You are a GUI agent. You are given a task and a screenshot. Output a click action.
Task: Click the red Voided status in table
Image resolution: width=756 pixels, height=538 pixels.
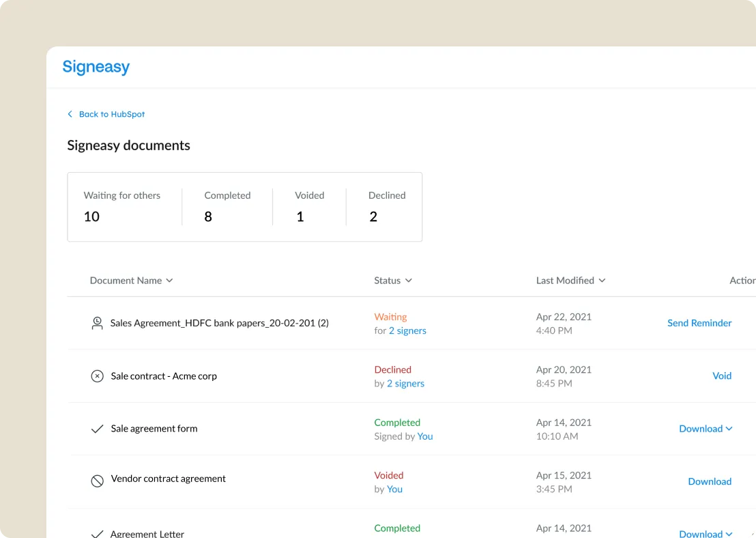pos(389,475)
